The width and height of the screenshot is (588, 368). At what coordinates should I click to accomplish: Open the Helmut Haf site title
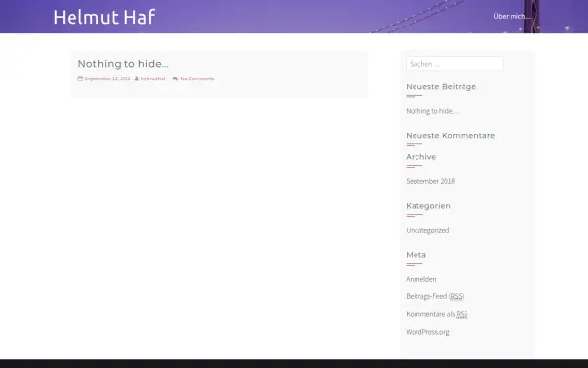[104, 17]
